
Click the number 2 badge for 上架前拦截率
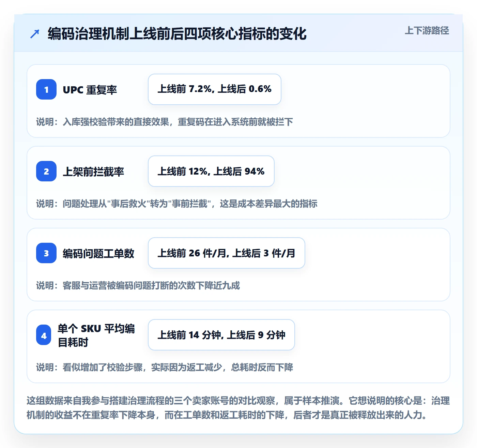(46, 171)
